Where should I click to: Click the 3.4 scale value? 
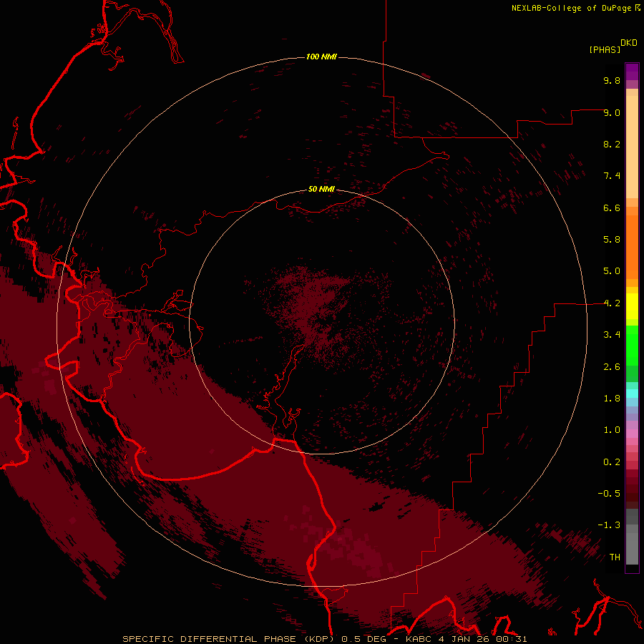[x=612, y=335]
